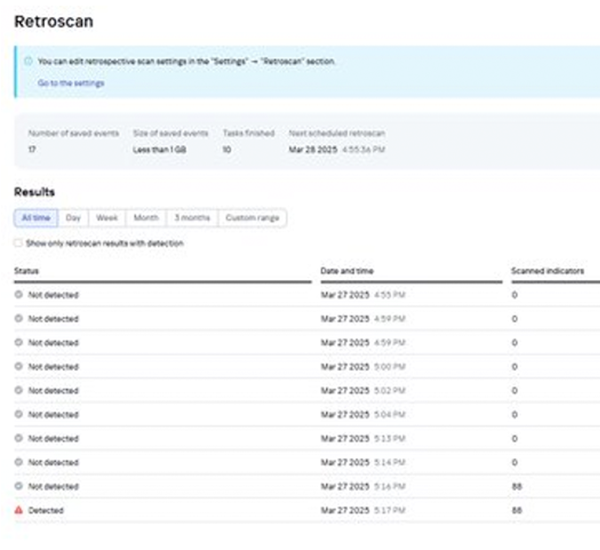Screen dimensions: 600x550
Task: Open the 'Detected' result row text
Action: pyautogui.click(x=46, y=510)
